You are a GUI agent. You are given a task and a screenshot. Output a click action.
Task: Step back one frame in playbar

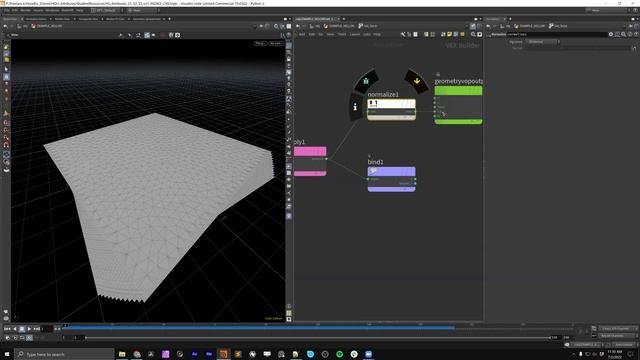pyautogui.click(x=15, y=329)
